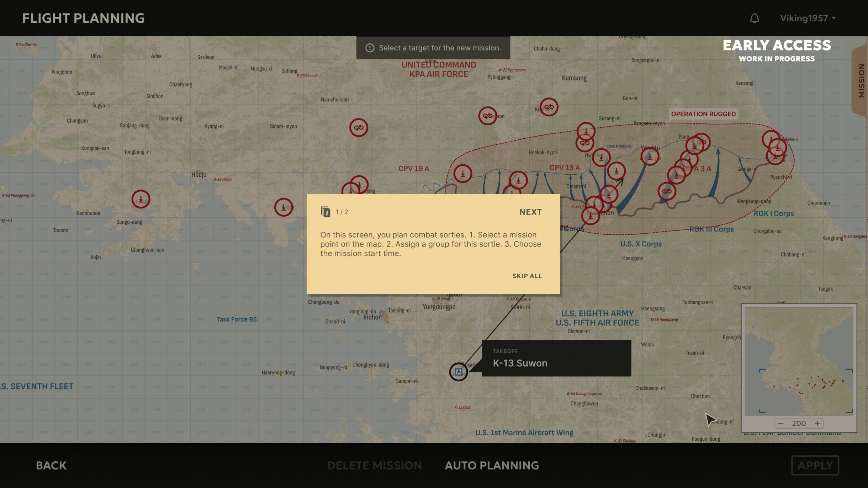The image size is (868, 488).
Task: Start AUTO PLANNING
Action: pos(492,465)
